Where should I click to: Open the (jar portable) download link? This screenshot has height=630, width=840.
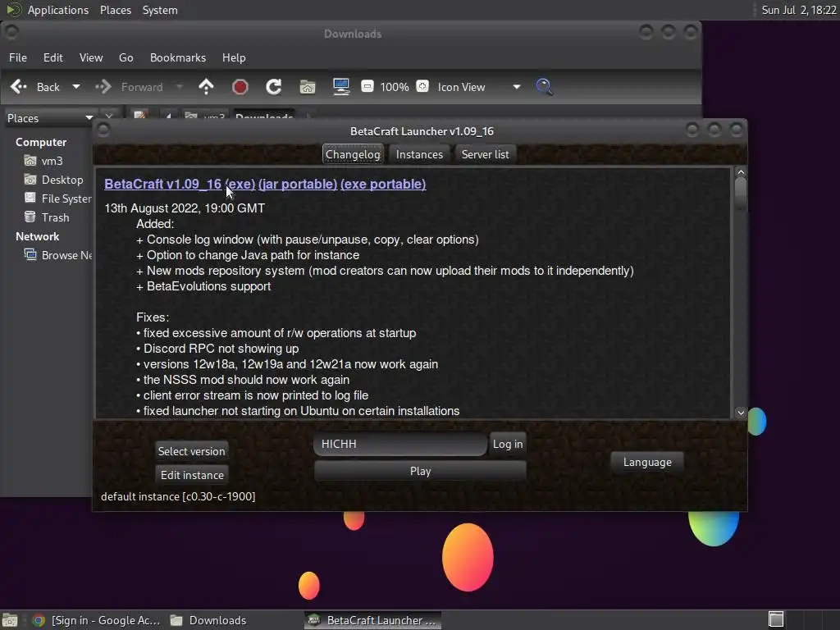point(298,184)
